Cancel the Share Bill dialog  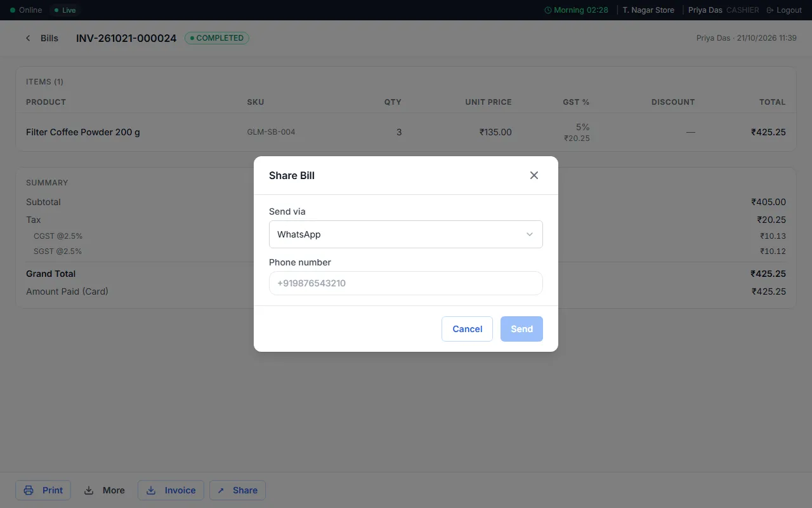pyautogui.click(x=467, y=329)
